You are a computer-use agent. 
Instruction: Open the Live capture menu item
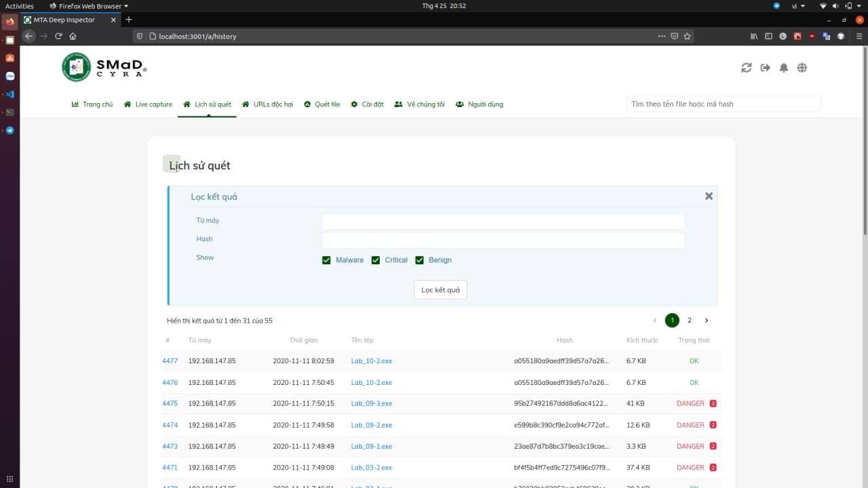pos(148,104)
